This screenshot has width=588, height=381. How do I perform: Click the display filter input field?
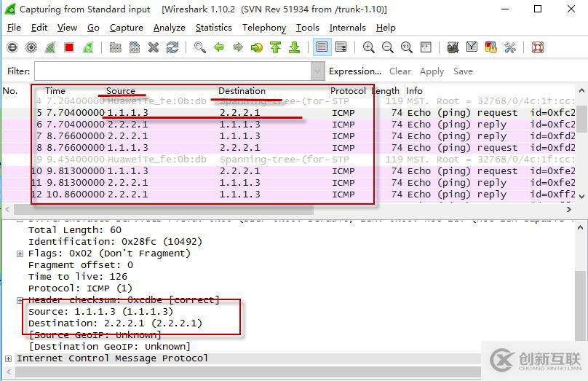[172, 71]
